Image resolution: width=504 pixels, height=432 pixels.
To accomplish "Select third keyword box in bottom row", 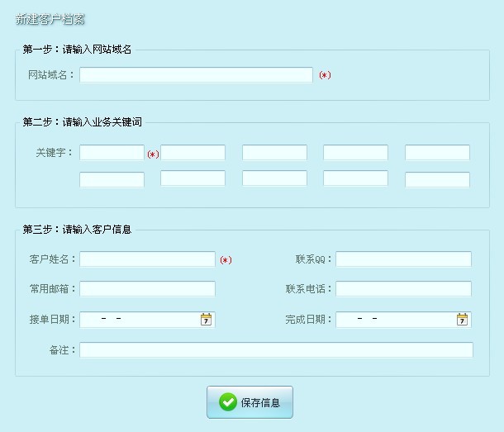I will [x=274, y=178].
